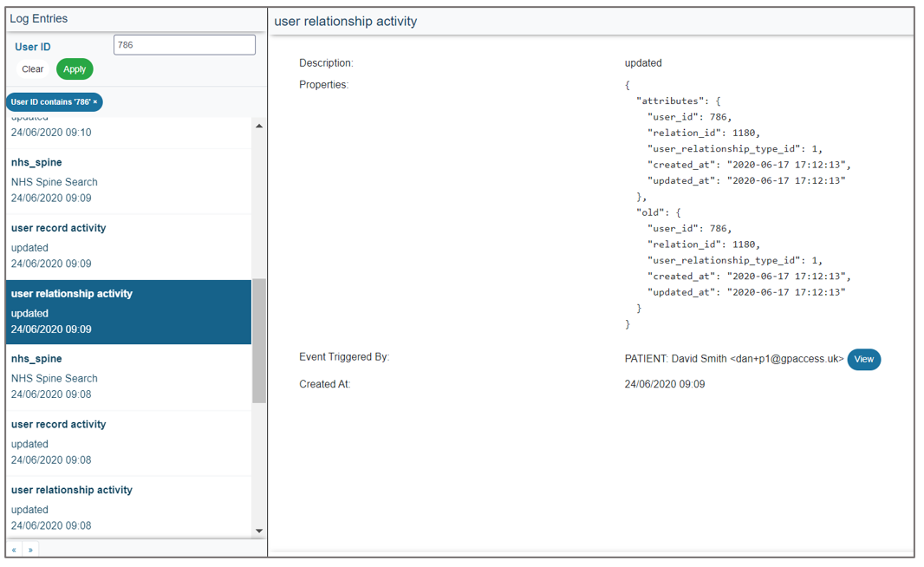The width and height of the screenshot is (924, 567).
Task: Click the 'user relationship activity' detail heading
Action: pos(345,21)
